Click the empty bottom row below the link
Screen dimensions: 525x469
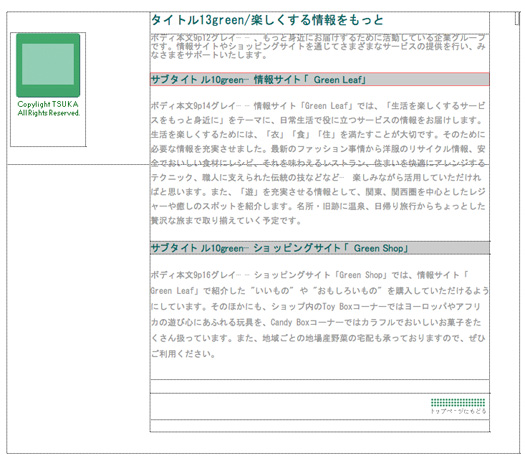coord(320,425)
